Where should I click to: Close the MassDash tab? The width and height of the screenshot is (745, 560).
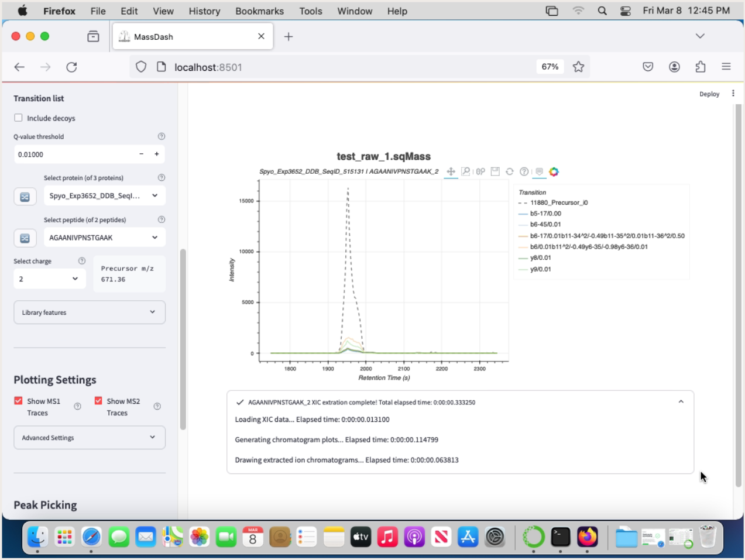(261, 36)
